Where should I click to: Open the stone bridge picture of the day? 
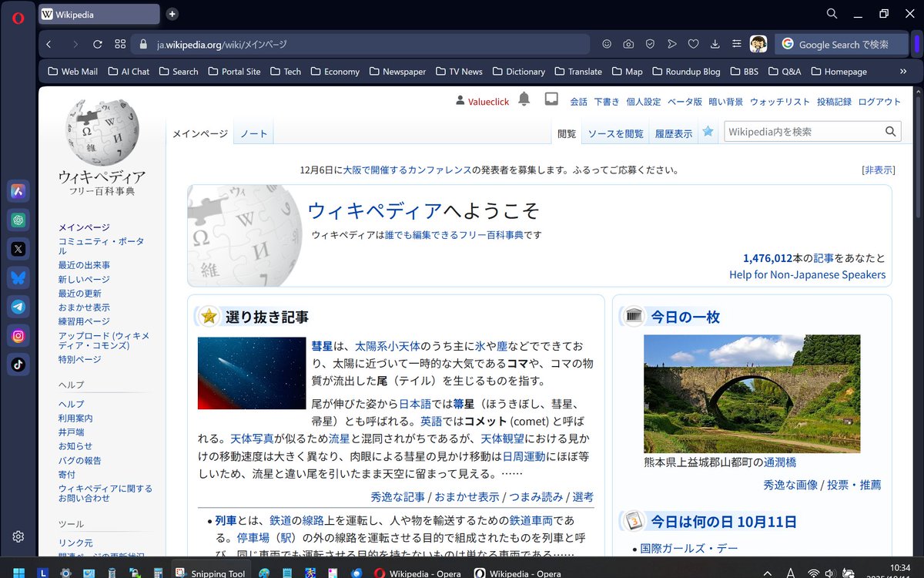pos(752,394)
